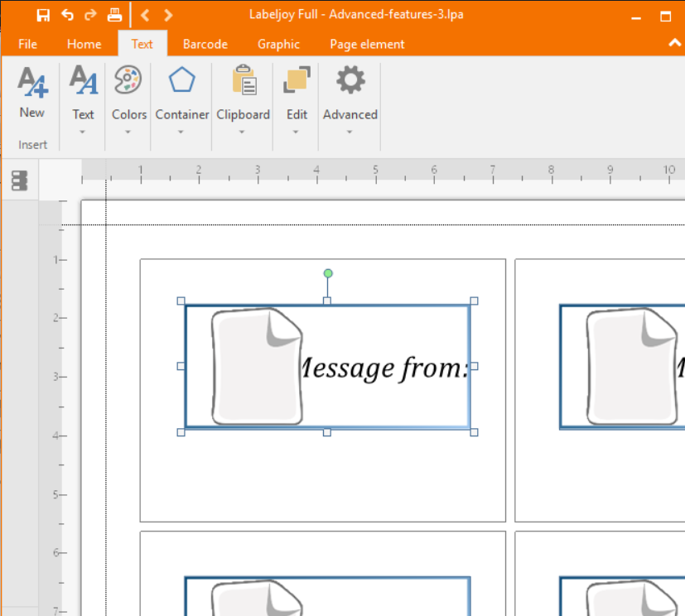
Task: Minimize the Labeljoy window
Action: pos(636,17)
